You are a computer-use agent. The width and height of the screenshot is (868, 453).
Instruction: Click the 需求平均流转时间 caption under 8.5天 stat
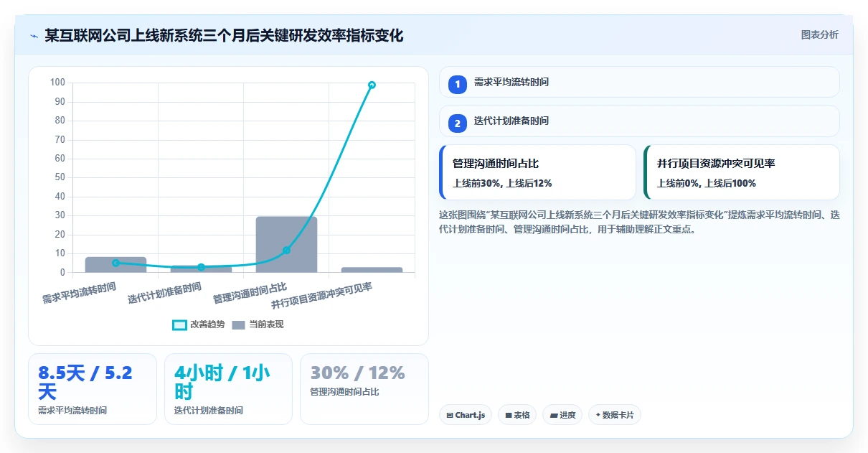tap(72, 411)
